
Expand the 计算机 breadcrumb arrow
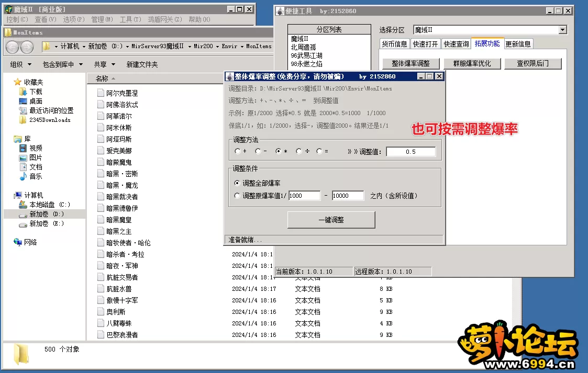tap(84, 47)
